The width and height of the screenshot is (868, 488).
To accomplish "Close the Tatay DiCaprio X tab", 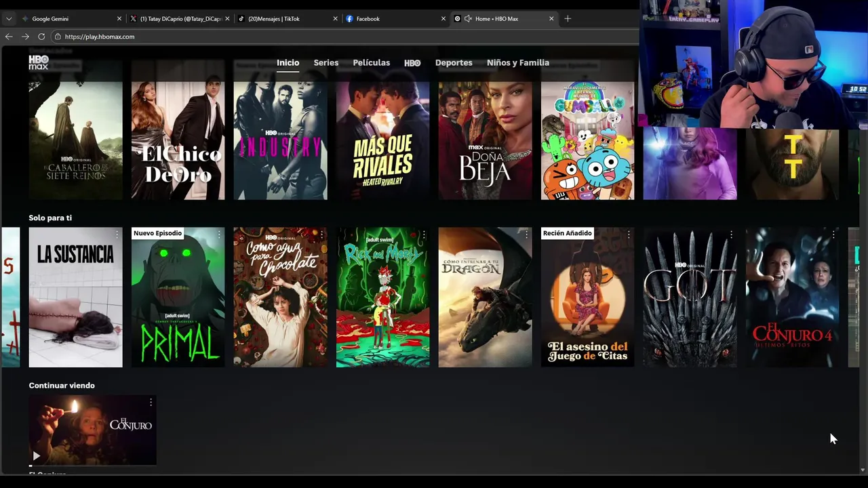I will pyautogui.click(x=227, y=19).
